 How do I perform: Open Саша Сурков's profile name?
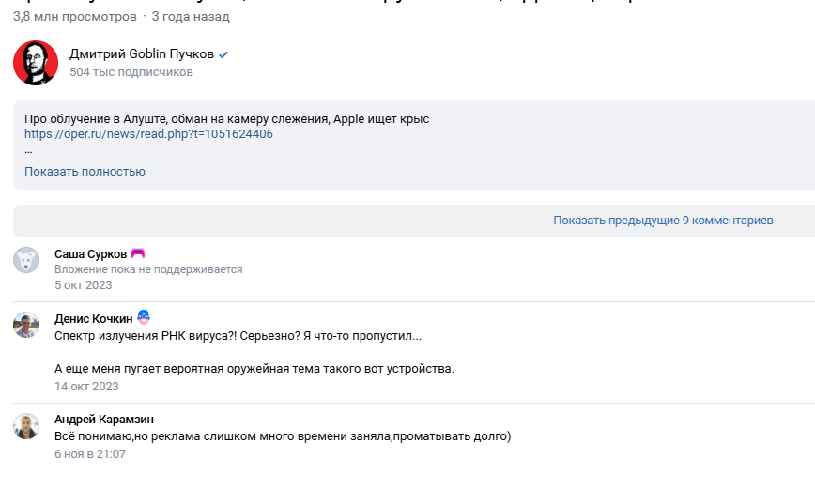(x=90, y=254)
